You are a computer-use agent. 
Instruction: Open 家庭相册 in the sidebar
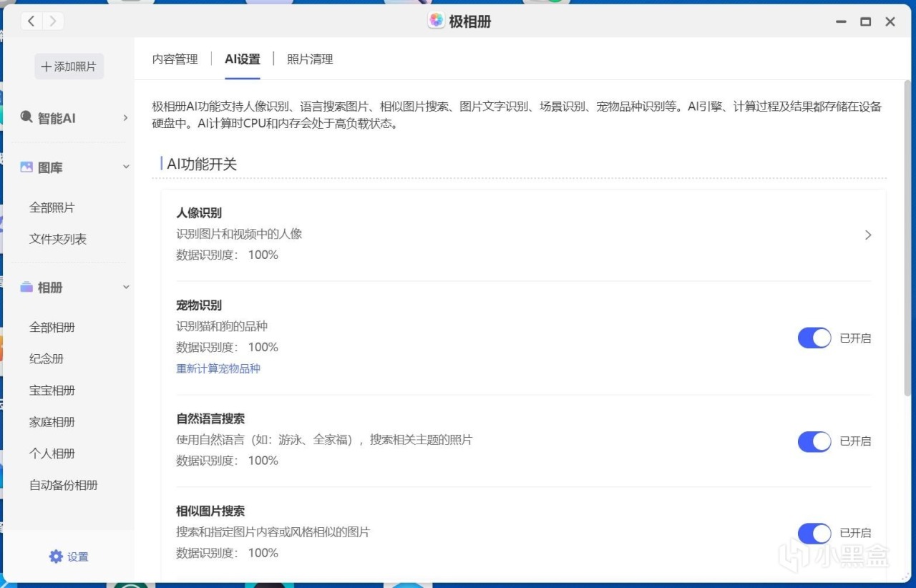[x=52, y=421]
